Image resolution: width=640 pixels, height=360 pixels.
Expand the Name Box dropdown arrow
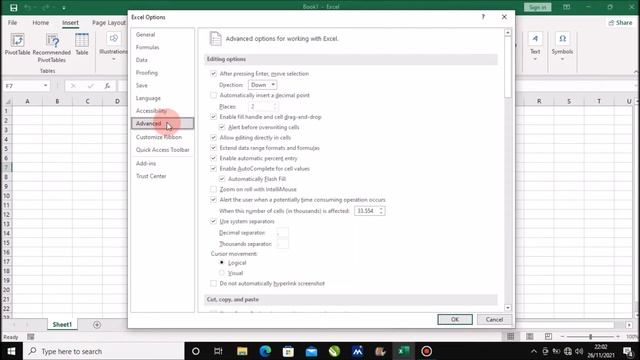pos(45,86)
